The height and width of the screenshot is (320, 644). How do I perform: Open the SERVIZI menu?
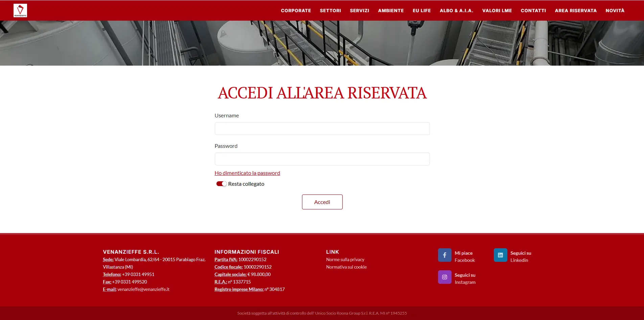360,10
